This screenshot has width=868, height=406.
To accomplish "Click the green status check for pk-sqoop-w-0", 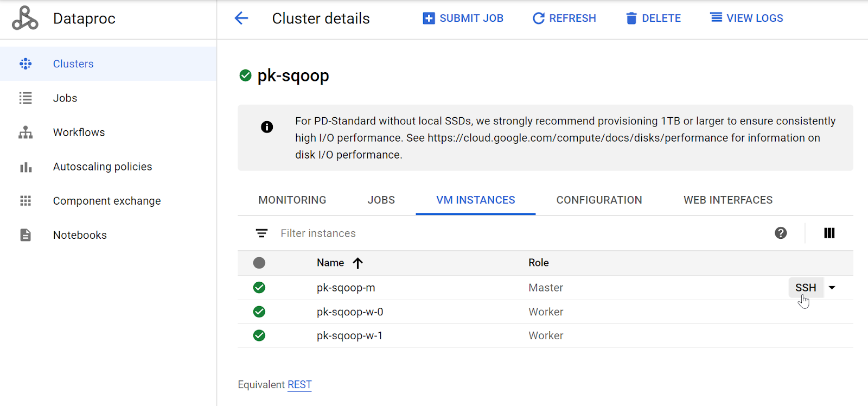I will pos(259,312).
